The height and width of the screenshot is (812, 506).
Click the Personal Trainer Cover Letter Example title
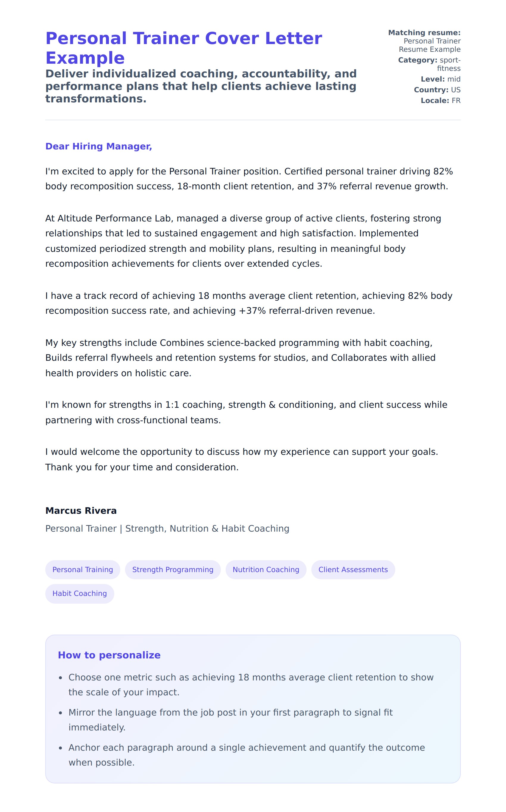pos(184,48)
